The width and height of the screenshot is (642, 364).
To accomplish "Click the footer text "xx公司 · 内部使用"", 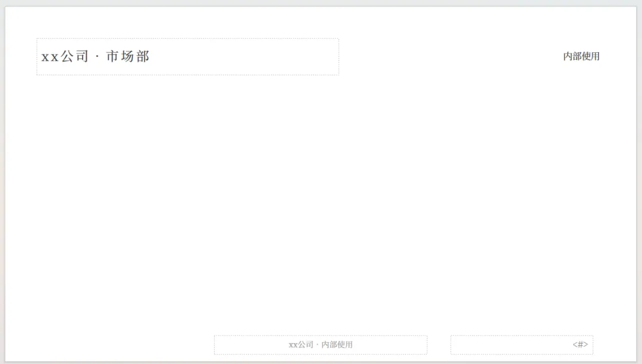I will click(x=320, y=345).
